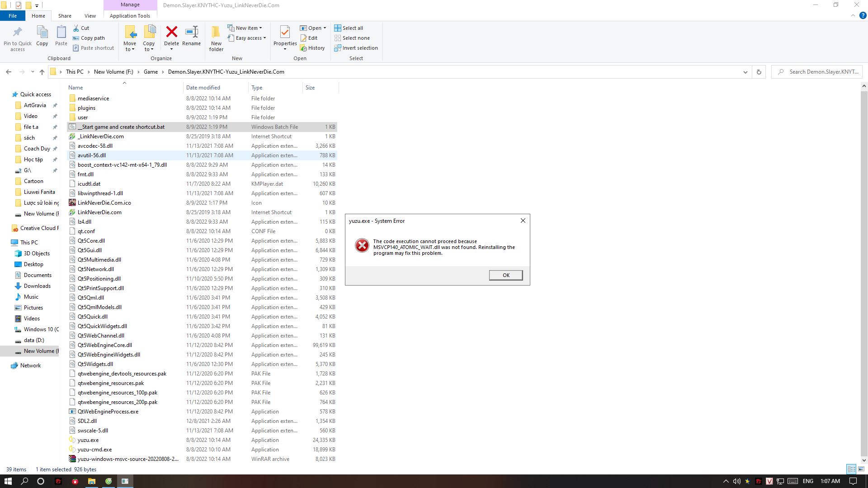Select the yuzu.exe application
The width and height of the screenshot is (868, 488).
(x=88, y=440)
